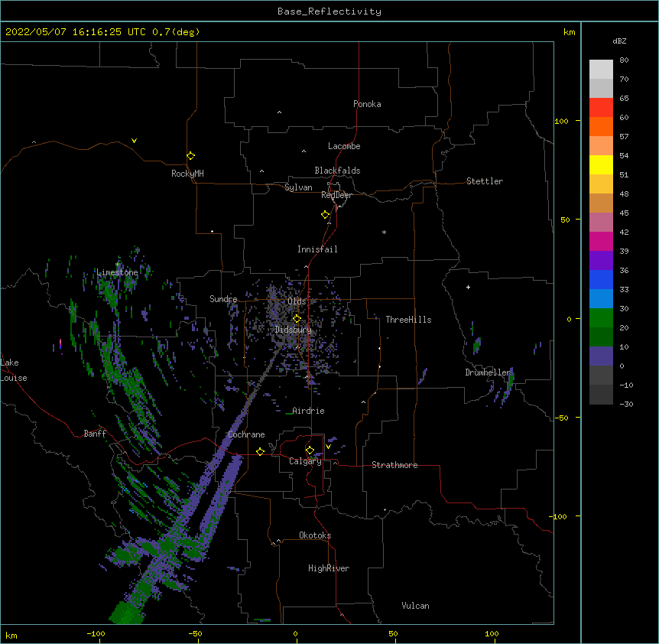The image size is (659, 644).
Task: Select the yellow diamond marker below Cochrane
Action: coord(260,451)
